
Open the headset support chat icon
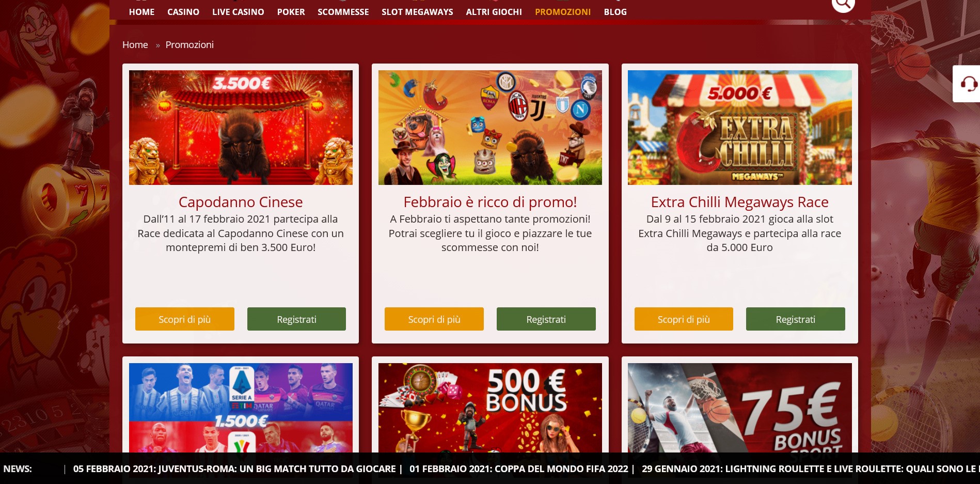(x=968, y=84)
